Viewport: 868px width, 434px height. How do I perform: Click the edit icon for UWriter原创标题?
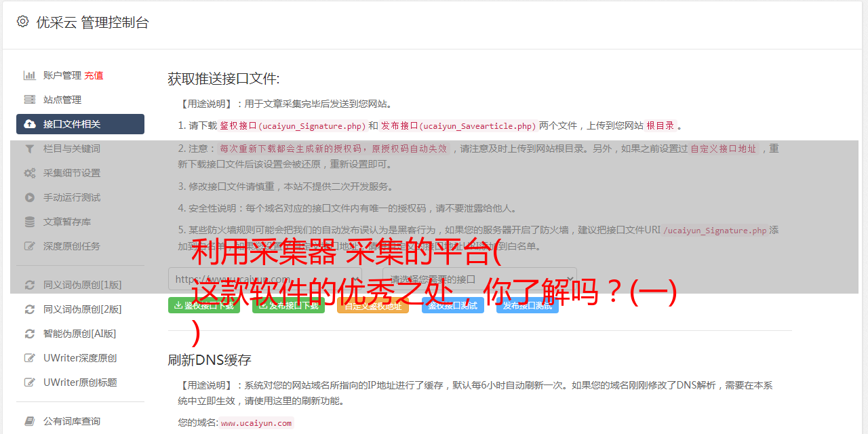pos(30,382)
